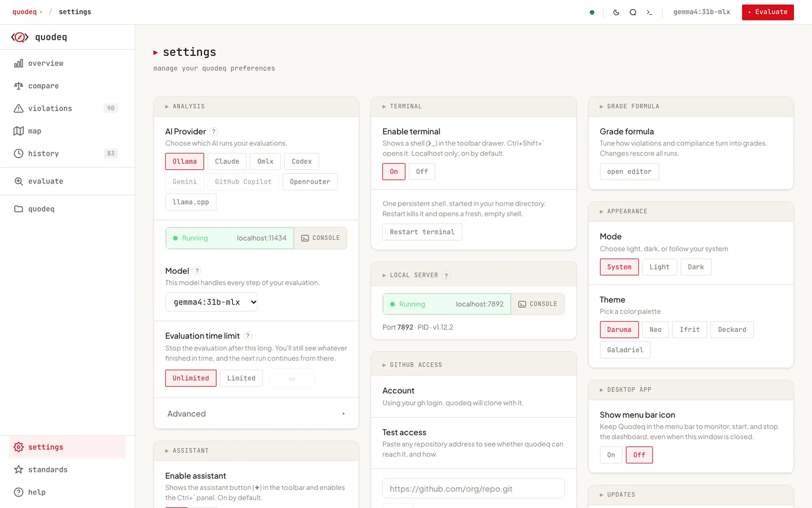Open Console for the Ollama localhost:11434 server

point(320,238)
